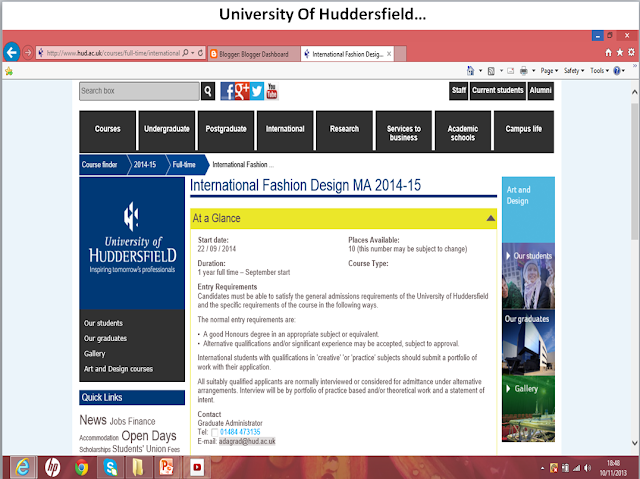Click the Course finder breadcrumb
The height and width of the screenshot is (479, 640).
(103, 165)
